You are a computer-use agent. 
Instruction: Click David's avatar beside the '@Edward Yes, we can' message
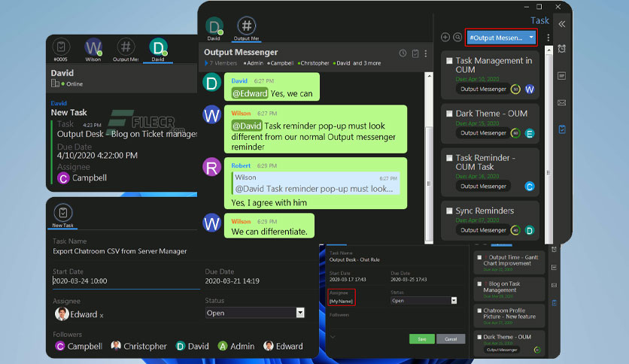click(211, 83)
